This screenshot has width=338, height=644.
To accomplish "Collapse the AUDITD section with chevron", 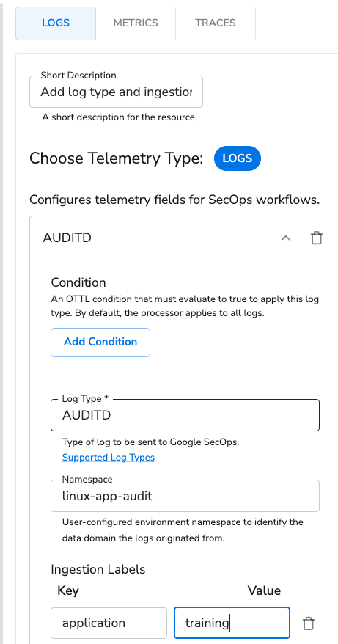I will pos(286,238).
